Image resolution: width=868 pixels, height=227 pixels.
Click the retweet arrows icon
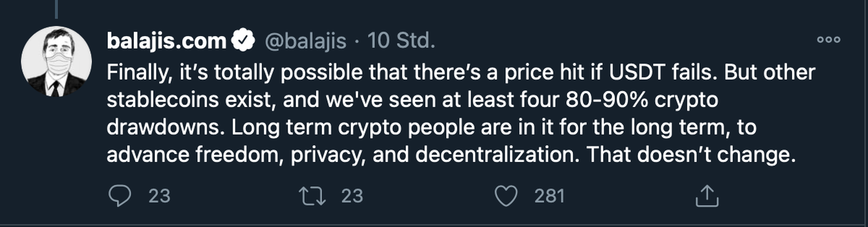coord(312,196)
